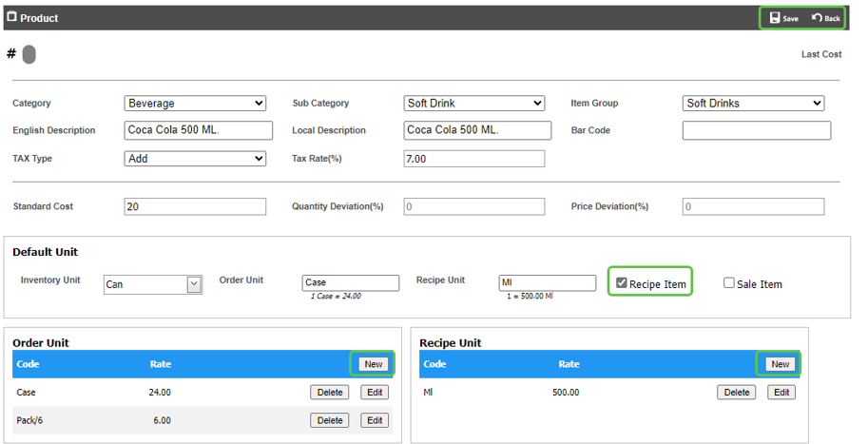The width and height of the screenshot is (868, 444).
Task: Add a New recipe unit
Action: click(x=780, y=363)
